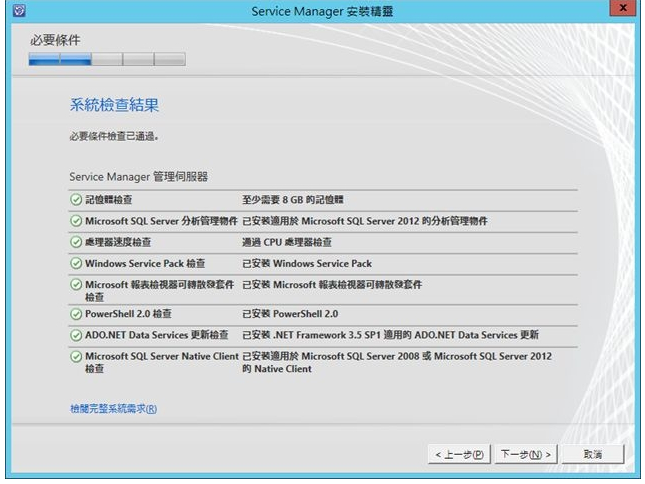645x484 pixels.
Task: Click check icon beside Microsoft SQL Server 分析管理物件
Action: coord(76,221)
